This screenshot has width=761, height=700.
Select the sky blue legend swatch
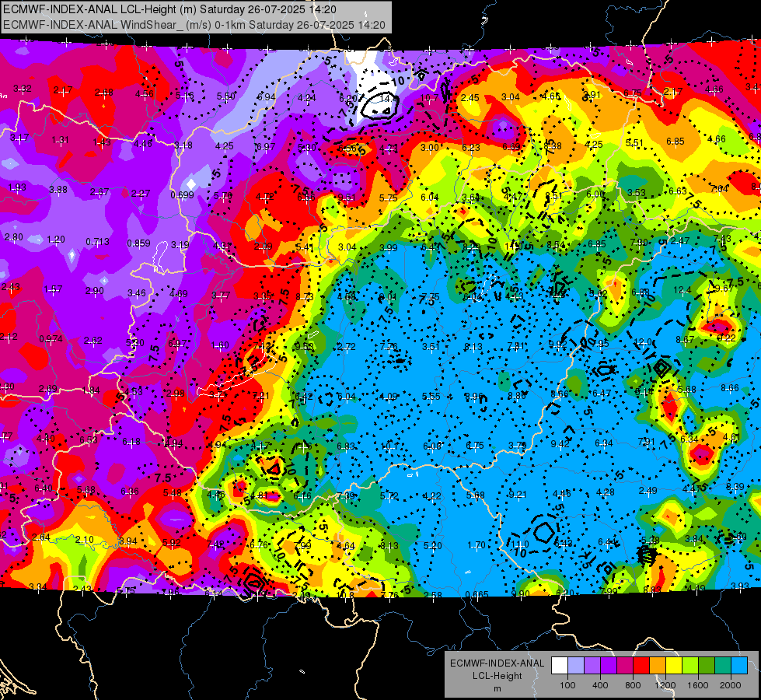[739, 666]
